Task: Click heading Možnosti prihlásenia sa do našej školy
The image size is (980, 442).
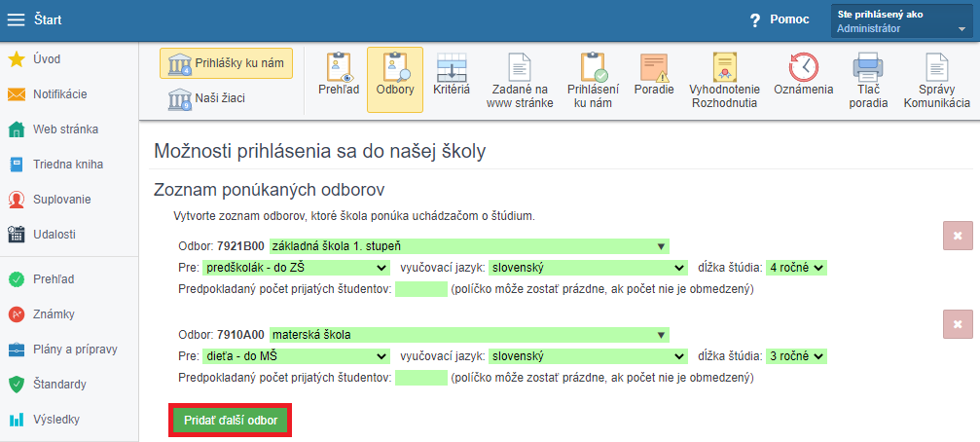Action: point(319,152)
